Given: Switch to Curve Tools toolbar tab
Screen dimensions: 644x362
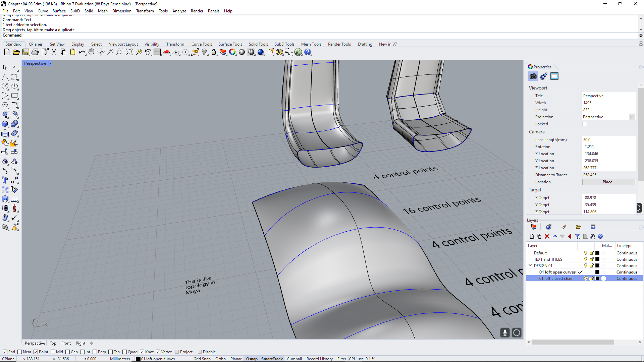Looking at the screenshot, I should click(202, 44).
